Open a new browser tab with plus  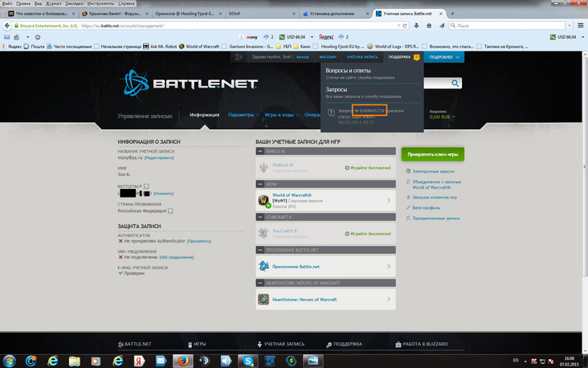point(452,14)
